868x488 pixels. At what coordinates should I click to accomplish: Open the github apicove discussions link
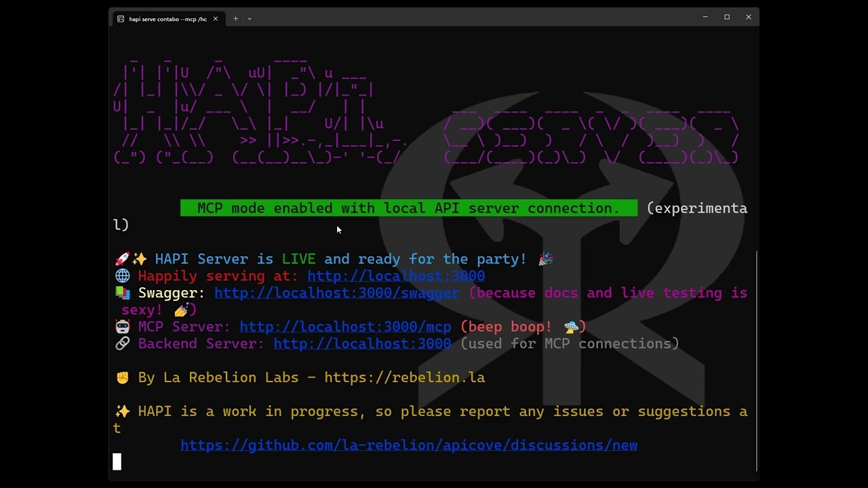pyautogui.click(x=409, y=445)
